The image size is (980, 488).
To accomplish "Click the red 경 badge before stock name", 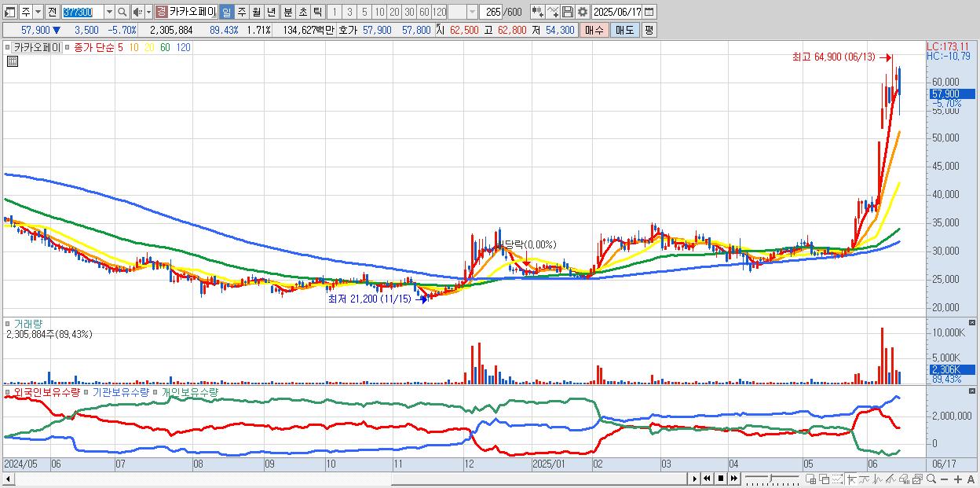I will coord(161,12).
